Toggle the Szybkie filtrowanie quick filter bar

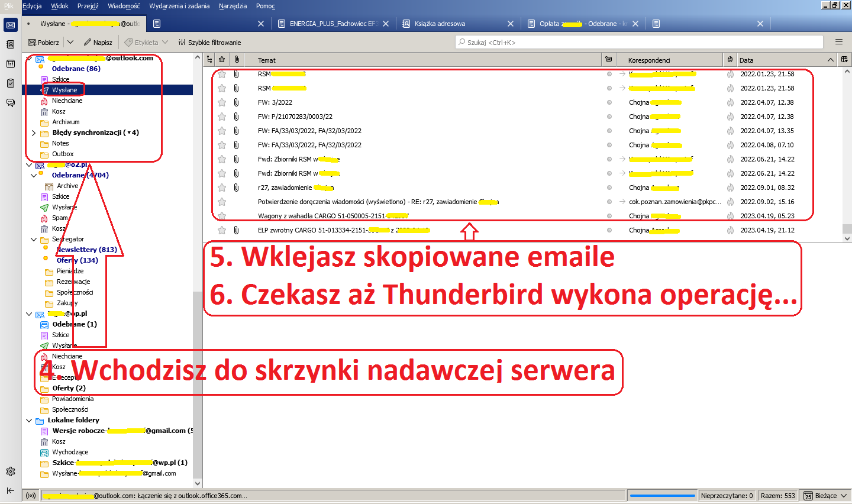(x=209, y=42)
